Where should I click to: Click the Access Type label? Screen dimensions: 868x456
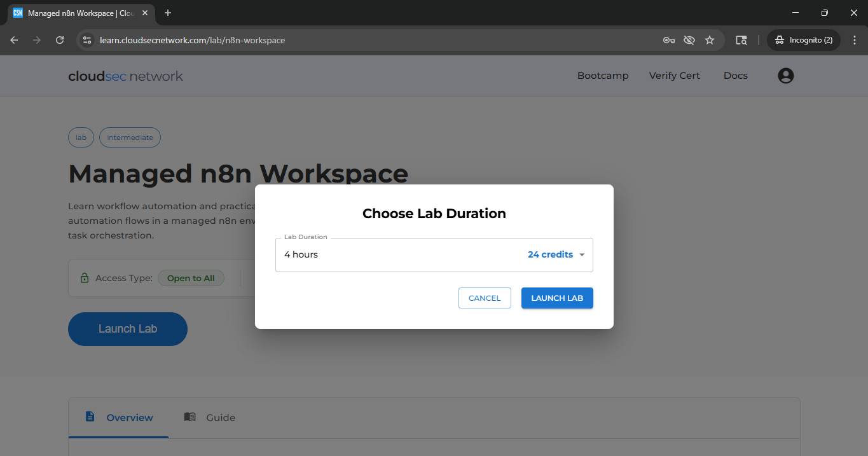124,278
